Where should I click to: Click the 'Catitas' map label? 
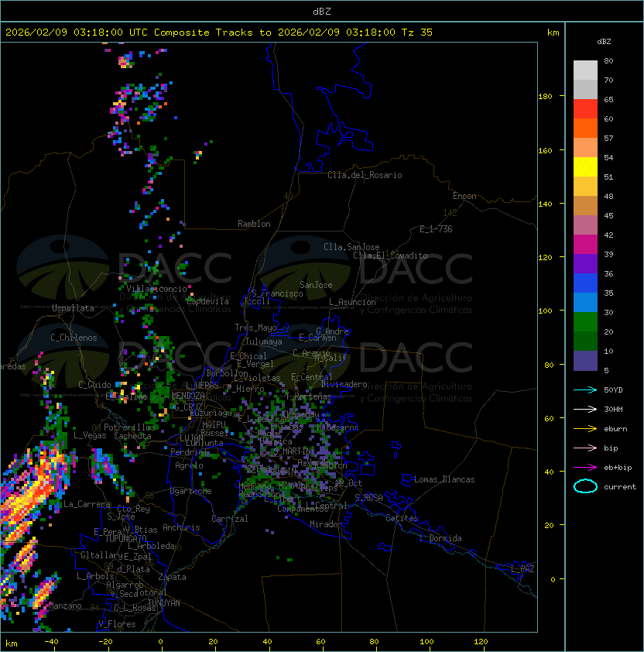tap(402, 519)
